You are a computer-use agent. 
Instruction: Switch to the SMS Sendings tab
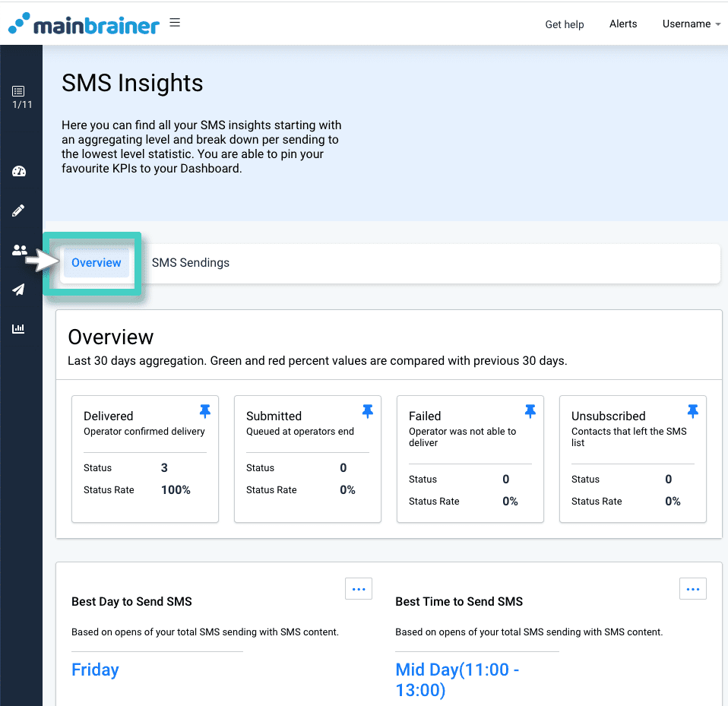pyautogui.click(x=190, y=262)
